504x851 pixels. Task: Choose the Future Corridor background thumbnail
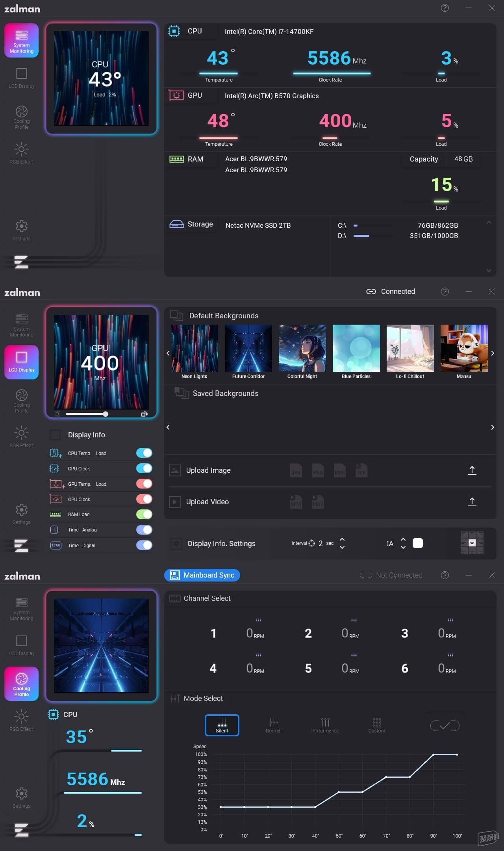tap(248, 348)
